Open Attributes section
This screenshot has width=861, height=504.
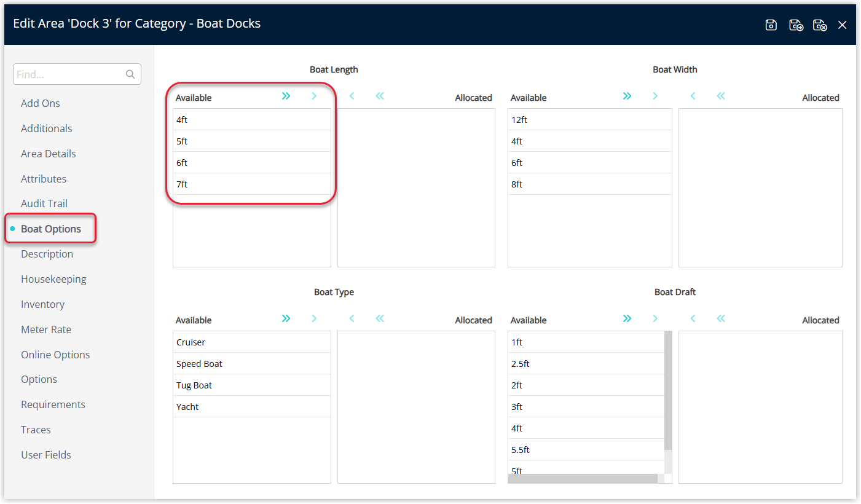tap(44, 179)
